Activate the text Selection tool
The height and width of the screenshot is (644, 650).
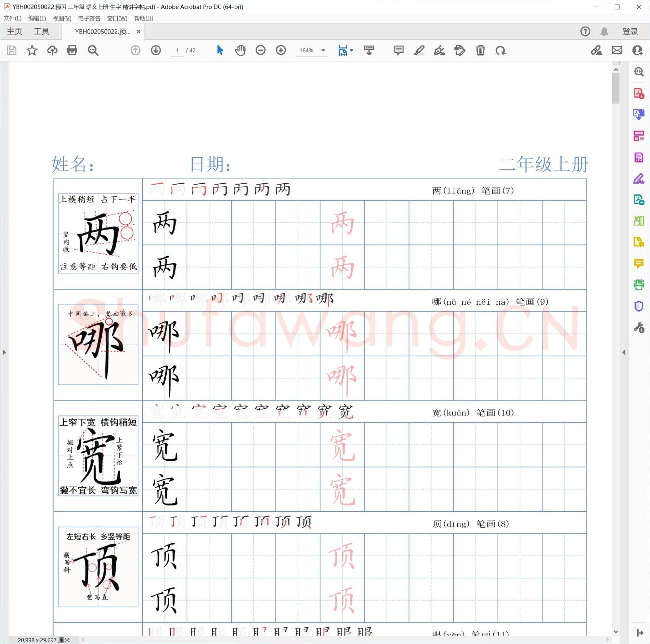(219, 50)
